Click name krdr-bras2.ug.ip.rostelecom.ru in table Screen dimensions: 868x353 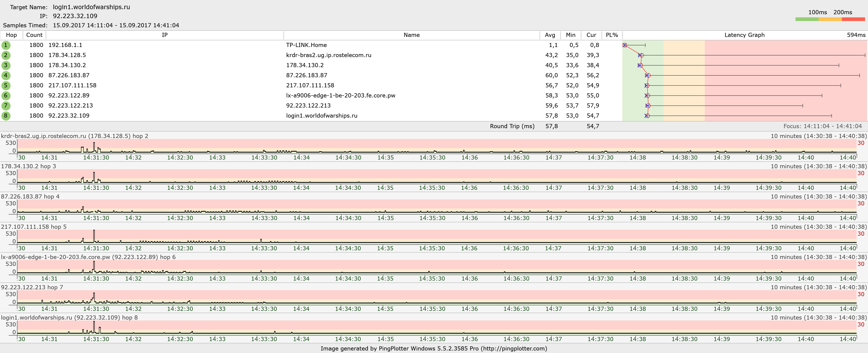328,55
